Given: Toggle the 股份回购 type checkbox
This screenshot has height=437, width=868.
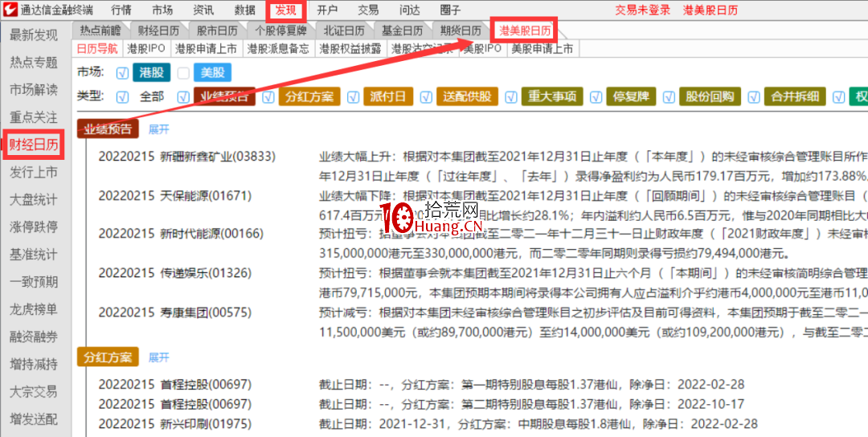Looking at the screenshot, I should (x=669, y=97).
